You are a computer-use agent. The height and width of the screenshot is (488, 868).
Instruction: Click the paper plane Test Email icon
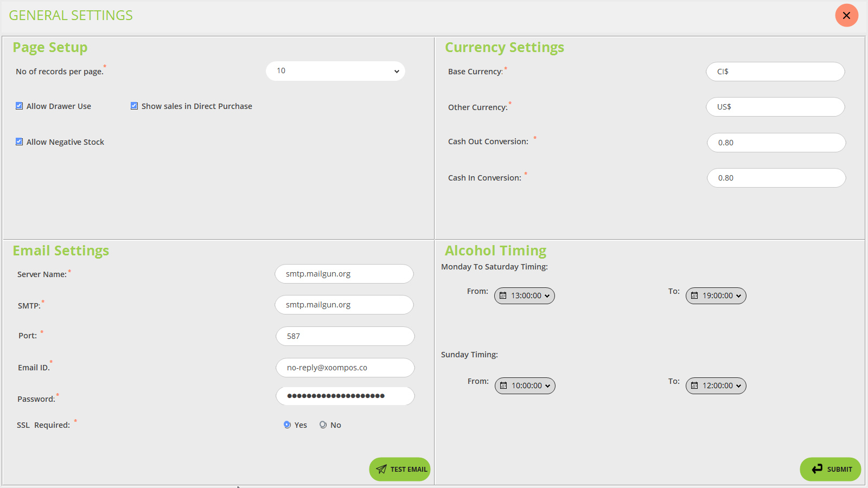[381, 469]
